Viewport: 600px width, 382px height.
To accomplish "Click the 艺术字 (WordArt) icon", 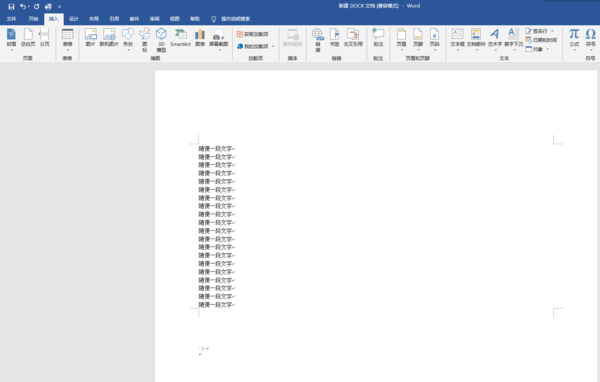I will coord(495,39).
